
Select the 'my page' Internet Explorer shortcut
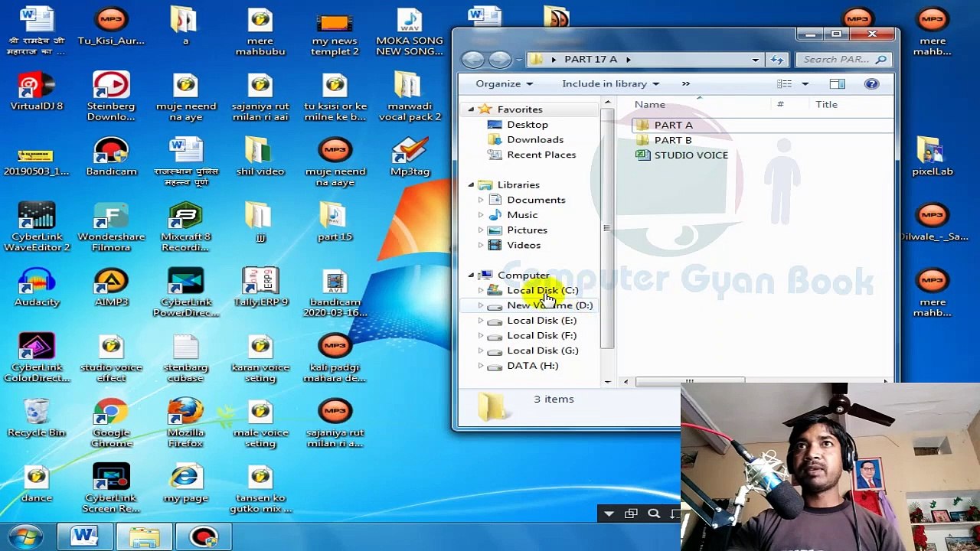pyautogui.click(x=185, y=483)
